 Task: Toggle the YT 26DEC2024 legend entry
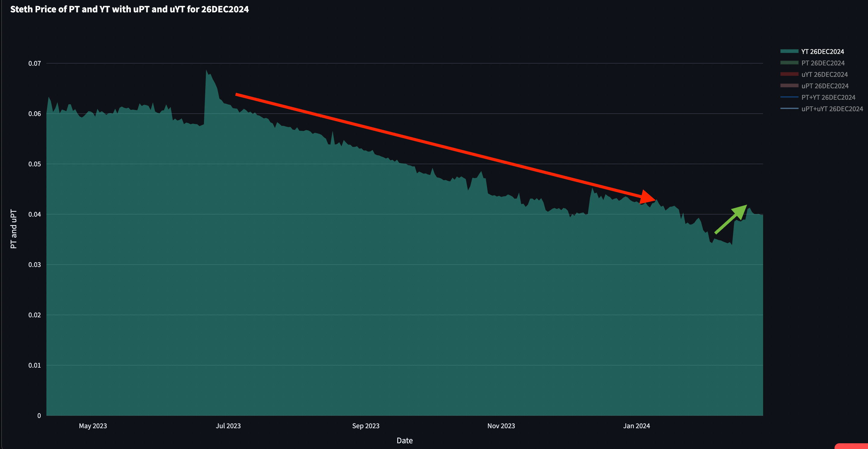click(x=822, y=52)
